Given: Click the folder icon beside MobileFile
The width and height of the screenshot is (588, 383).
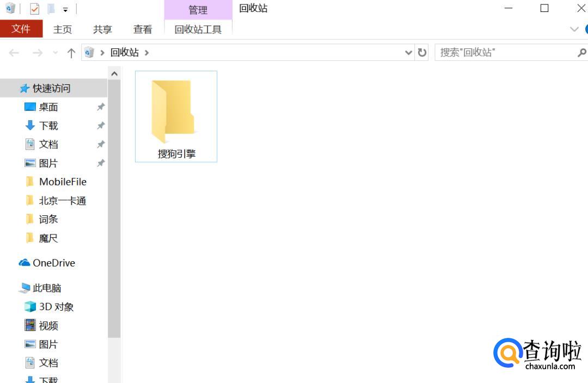Looking at the screenshot, I should click(x=30, y=182).
